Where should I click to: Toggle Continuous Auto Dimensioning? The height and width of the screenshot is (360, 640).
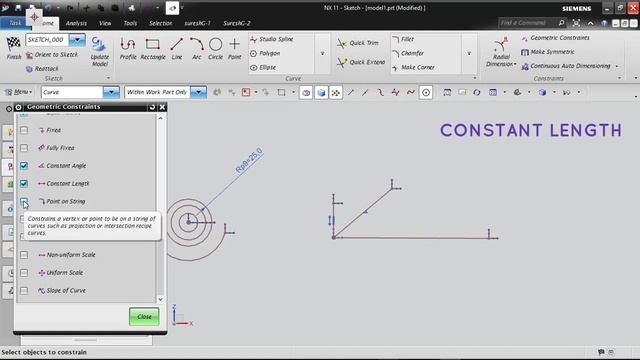566,66
